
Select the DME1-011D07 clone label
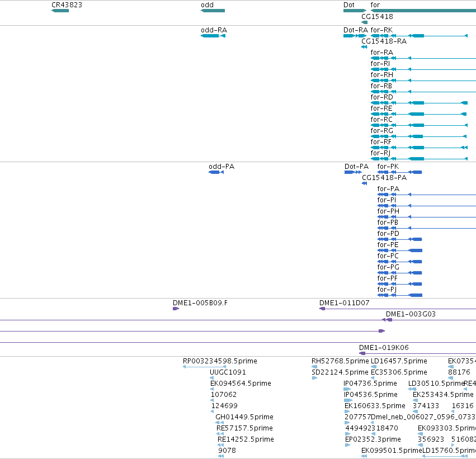(x=344, y=303)
